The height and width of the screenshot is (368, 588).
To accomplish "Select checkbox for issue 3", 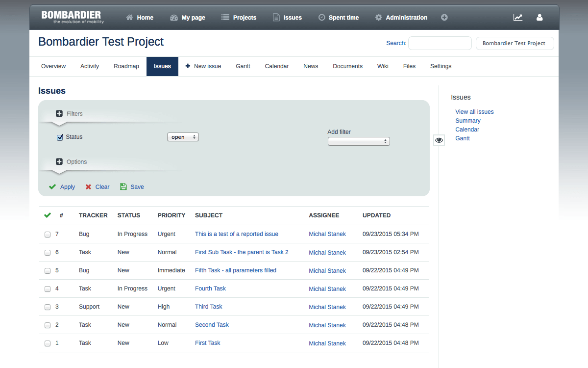I will [48, 307].
